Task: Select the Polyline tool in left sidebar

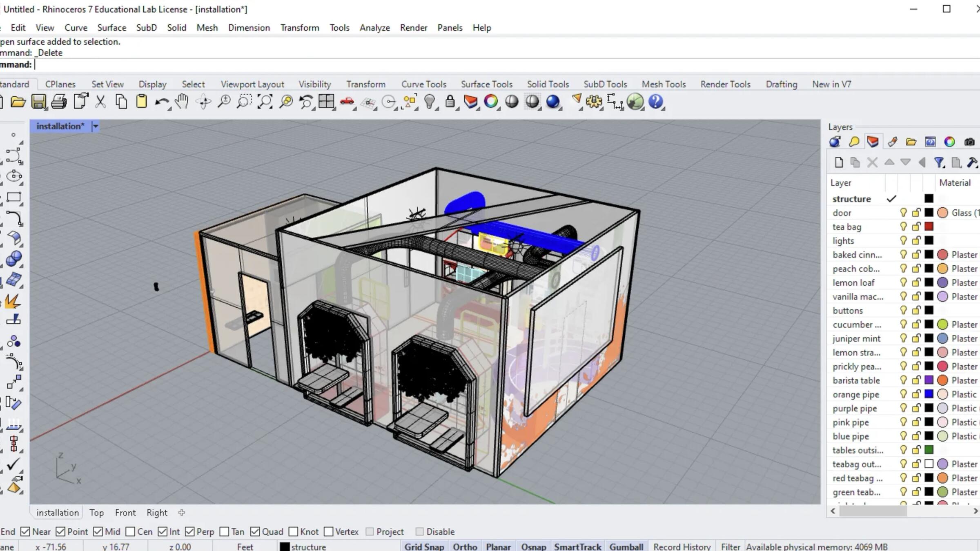Action: click(13, 156)
